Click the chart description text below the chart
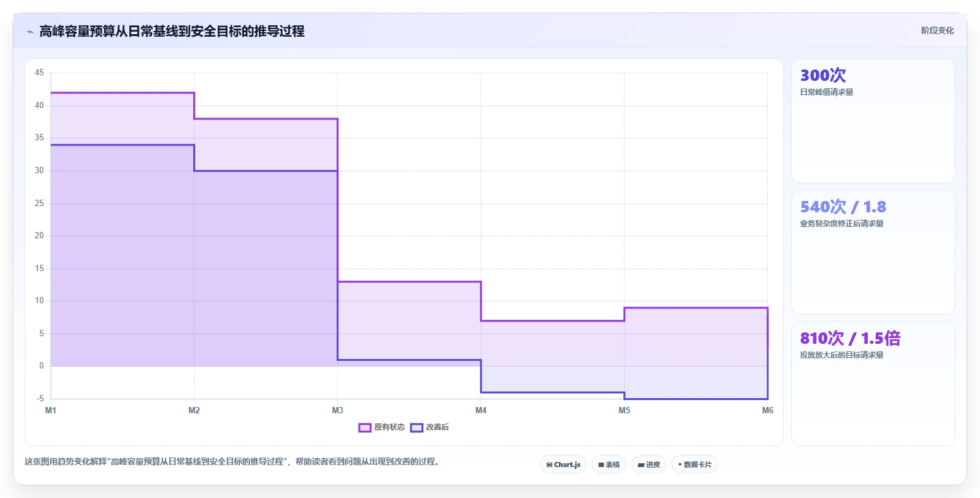The height and width of the screenshot is (498, 980). tap(232, 462)
